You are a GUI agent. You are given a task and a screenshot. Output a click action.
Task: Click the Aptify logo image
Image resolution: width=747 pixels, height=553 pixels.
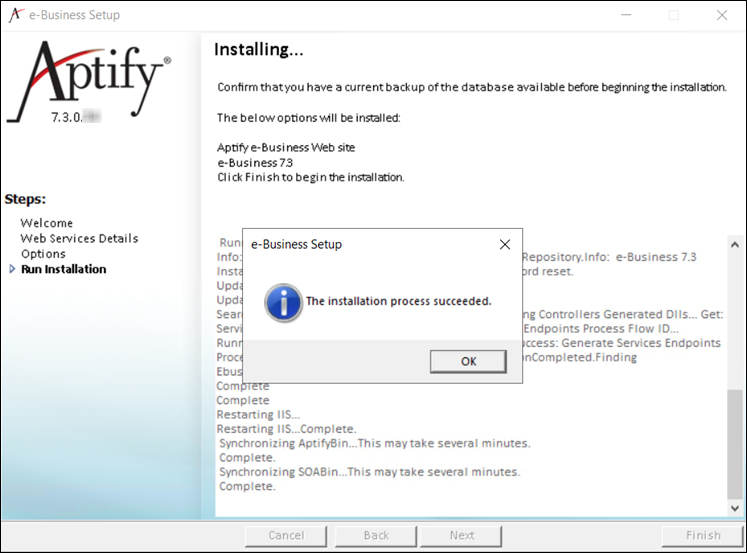click(x=90, y=81)
